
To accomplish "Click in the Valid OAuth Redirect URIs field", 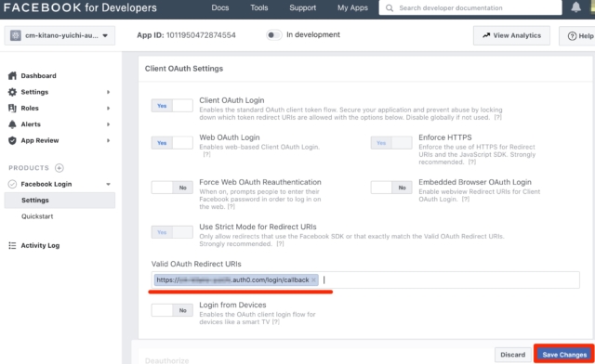I will point(365,279).
